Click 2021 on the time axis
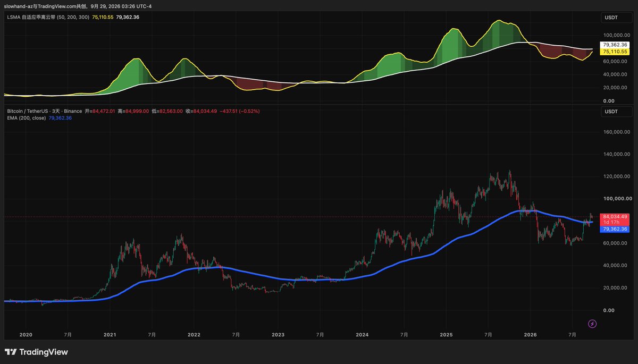 [110, 335]
